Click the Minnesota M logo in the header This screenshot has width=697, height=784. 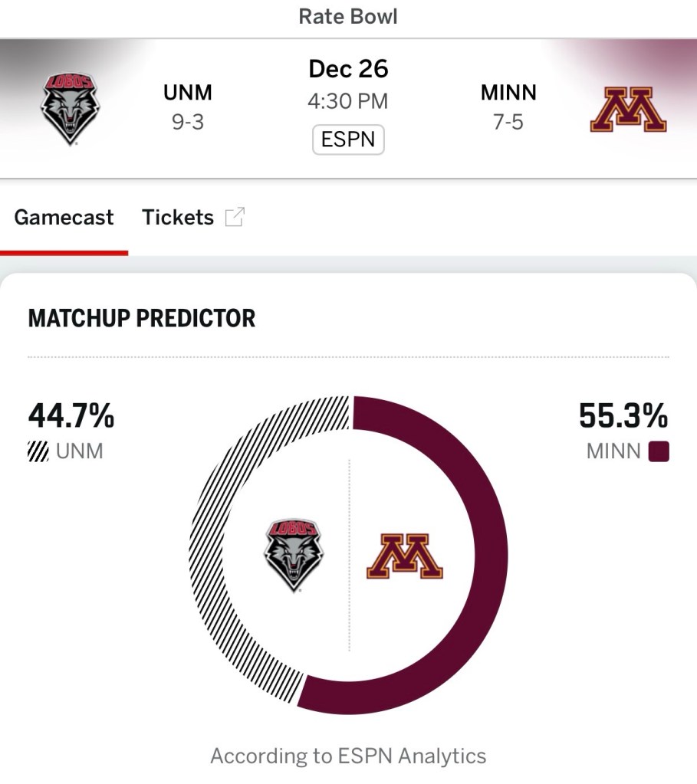(x=628, y=110)
